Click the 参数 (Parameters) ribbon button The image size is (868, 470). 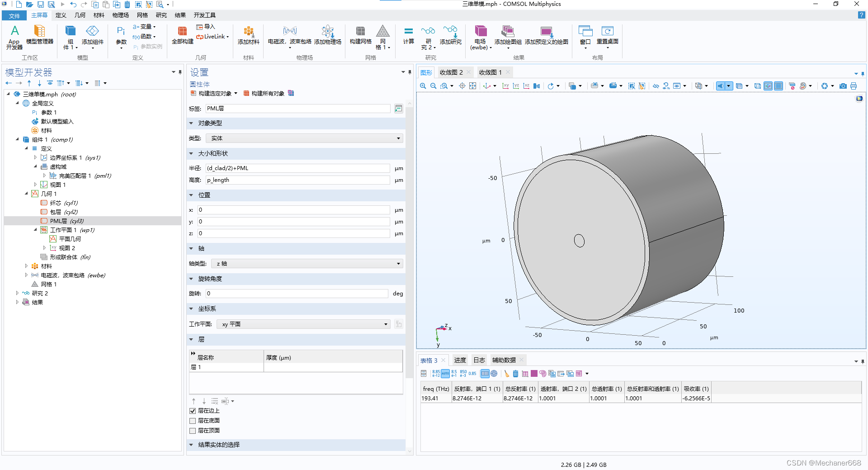pos(121,37)
